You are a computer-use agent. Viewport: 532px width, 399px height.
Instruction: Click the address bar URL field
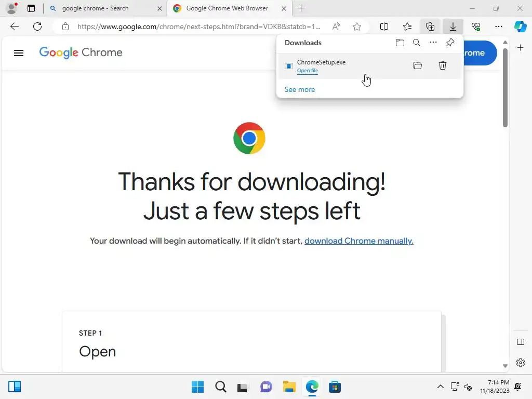point(198,26)
